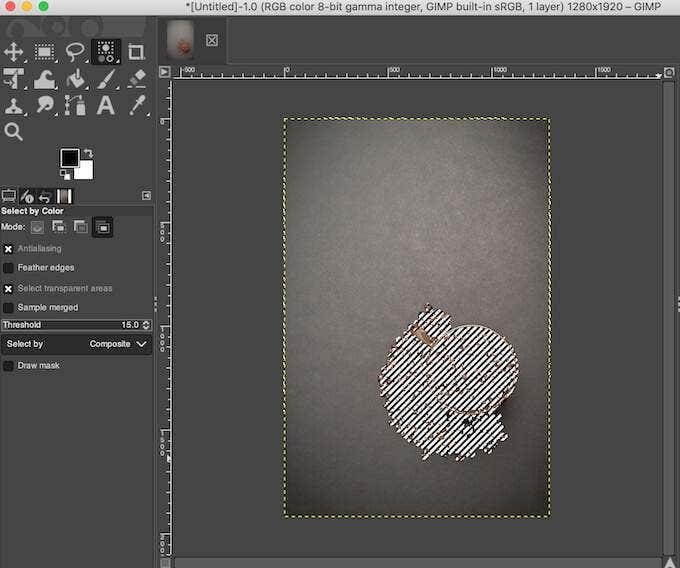Activate the Color Picker eyedropper tool
This screenshot has width=680, height=568.
click(136, 105)
